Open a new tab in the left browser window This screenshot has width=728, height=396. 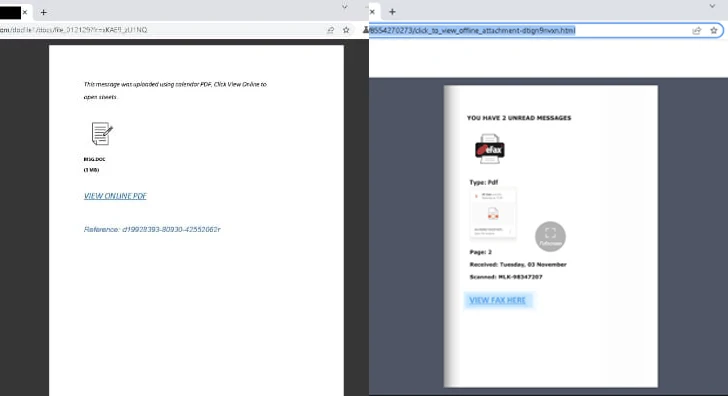(x=43, y=13)
